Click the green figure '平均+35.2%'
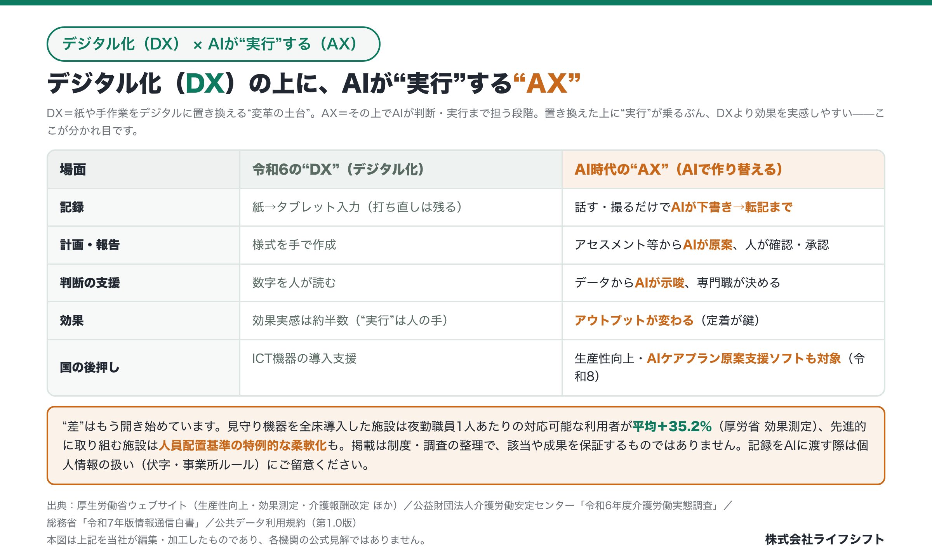This screenshot has width=932, height=560. point(672,426)
